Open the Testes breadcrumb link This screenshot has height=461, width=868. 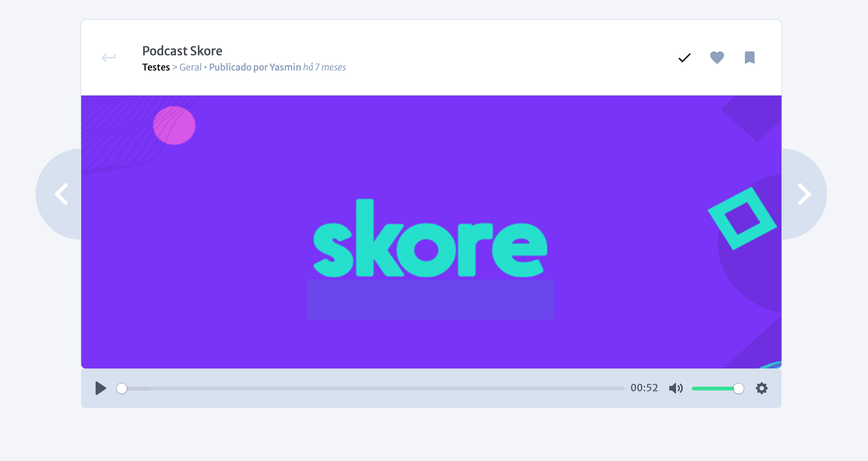(156, 67)
